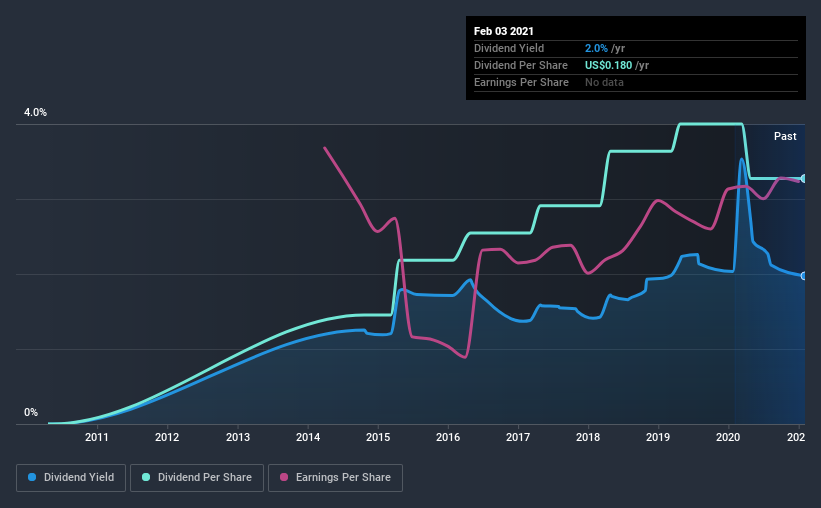Pick the 2014 x-axis year label
This screenshot has width=821, height=508.
click(308, 437)
